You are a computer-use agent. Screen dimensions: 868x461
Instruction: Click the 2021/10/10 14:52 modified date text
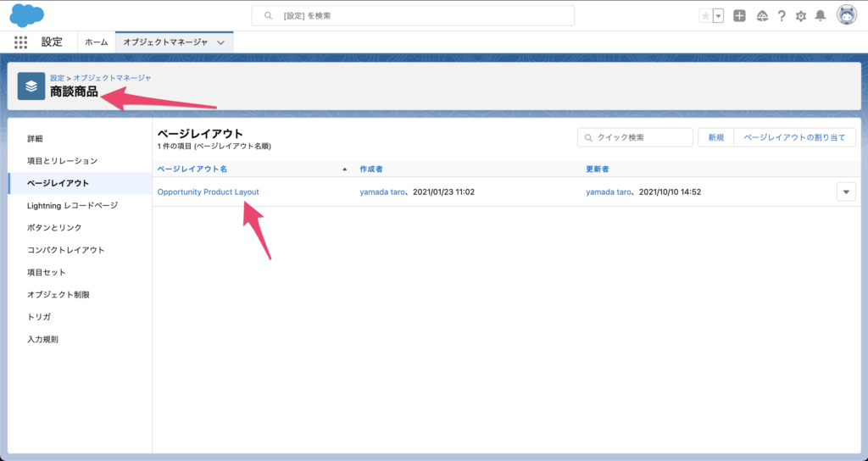click(x=670, y=192)
